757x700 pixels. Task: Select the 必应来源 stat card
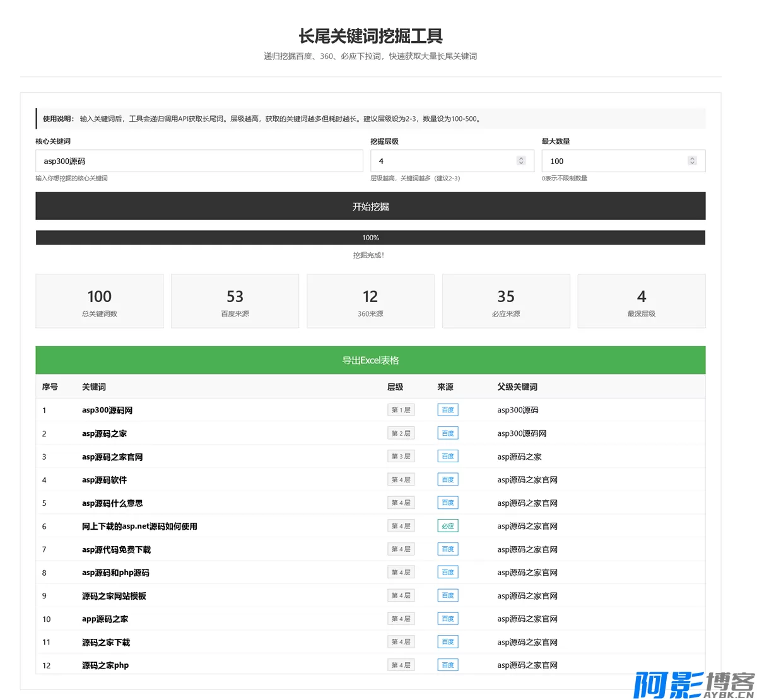tap(506, 301)
